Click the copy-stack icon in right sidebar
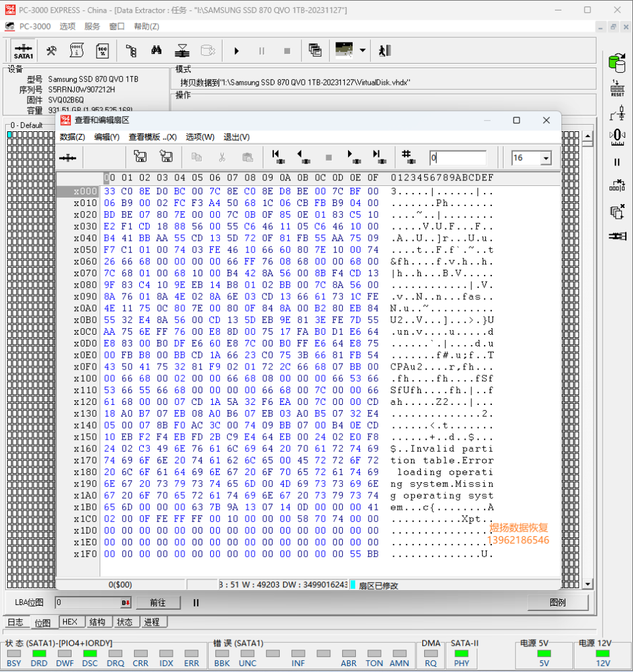 pos(617,212)
